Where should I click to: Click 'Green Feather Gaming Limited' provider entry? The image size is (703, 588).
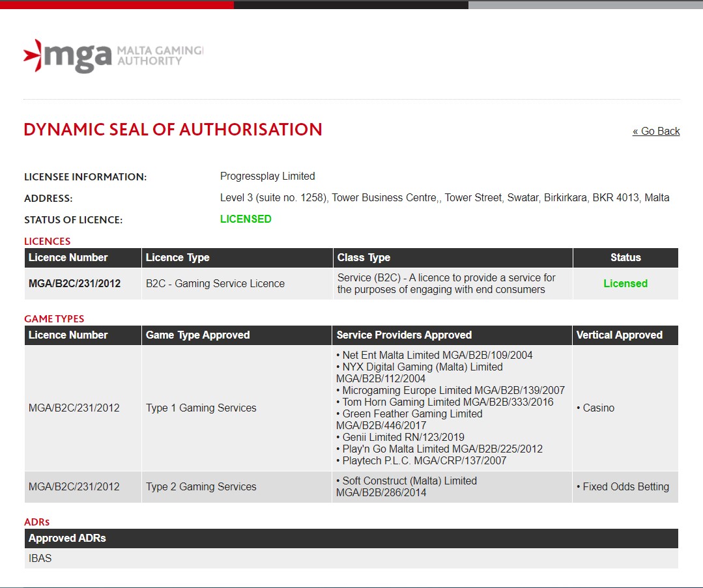coord(409,419)
